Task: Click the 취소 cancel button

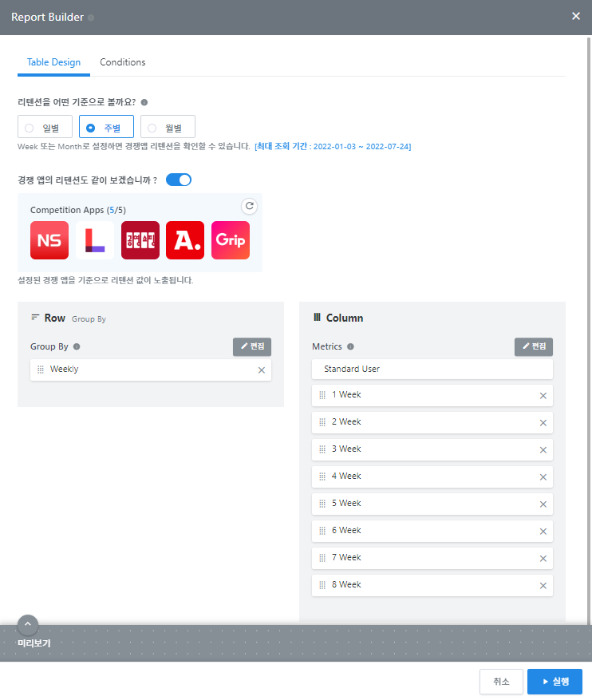Action: [501, 682]
